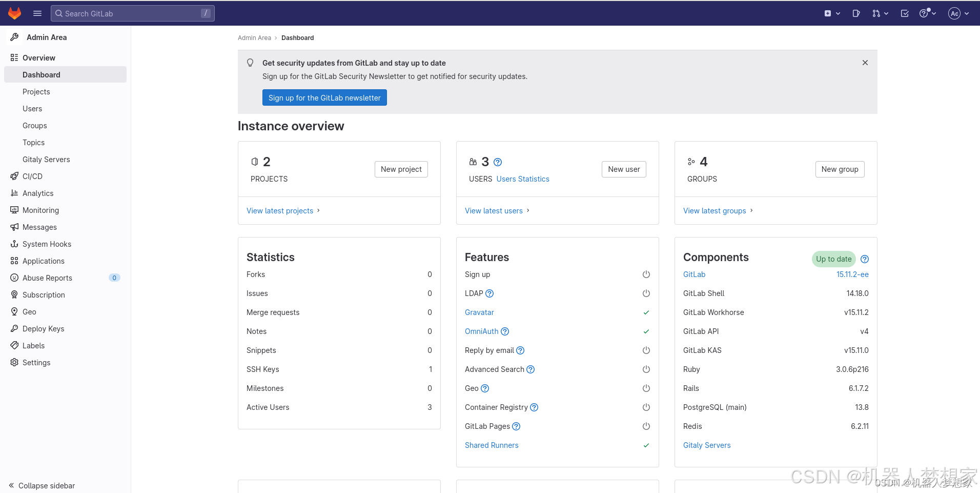Click the LDAP power status icon

click(646, 293)
